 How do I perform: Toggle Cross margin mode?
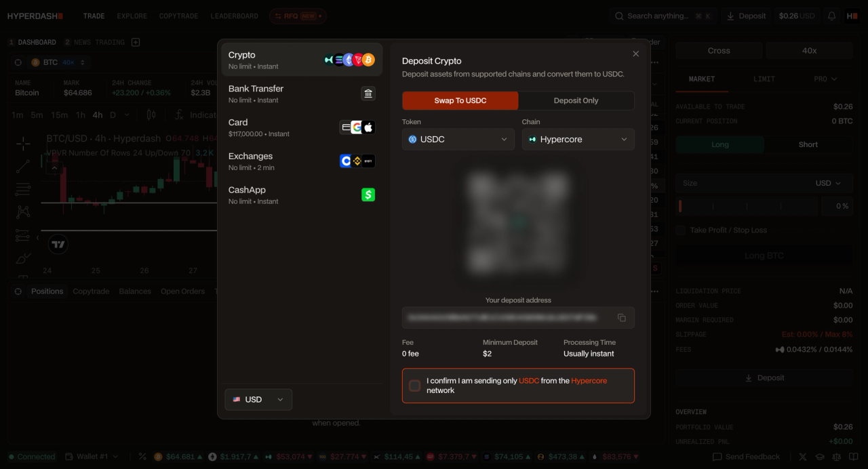click(719, 51)
